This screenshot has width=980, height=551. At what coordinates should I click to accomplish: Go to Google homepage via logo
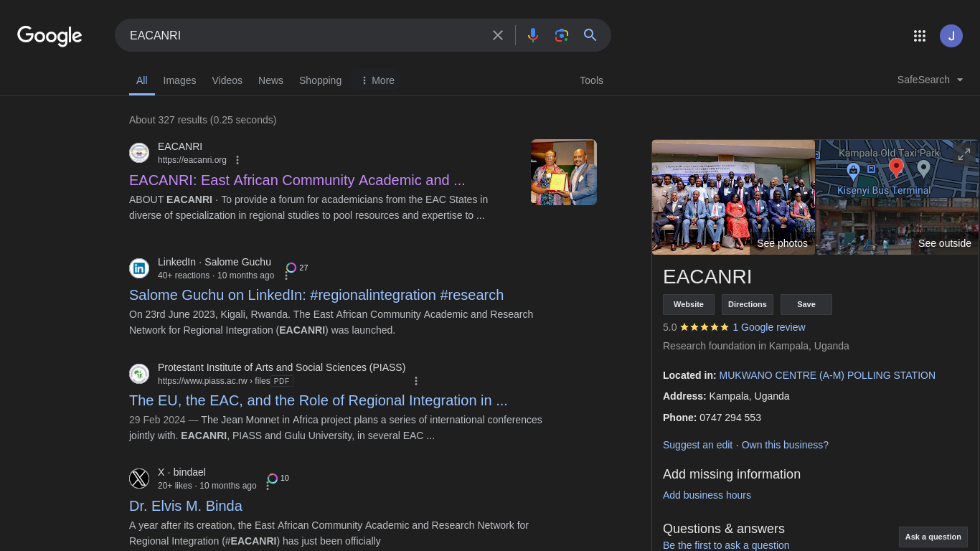click(50, 36)
